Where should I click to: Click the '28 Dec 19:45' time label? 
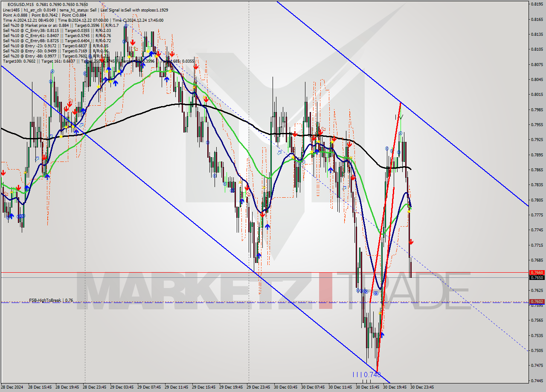pos(67,387)
